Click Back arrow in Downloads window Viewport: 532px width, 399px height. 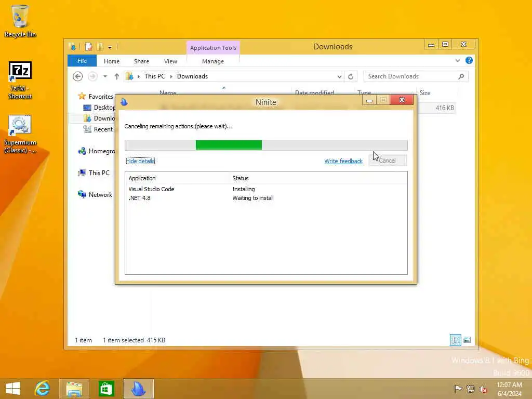(x=78, y=76)
